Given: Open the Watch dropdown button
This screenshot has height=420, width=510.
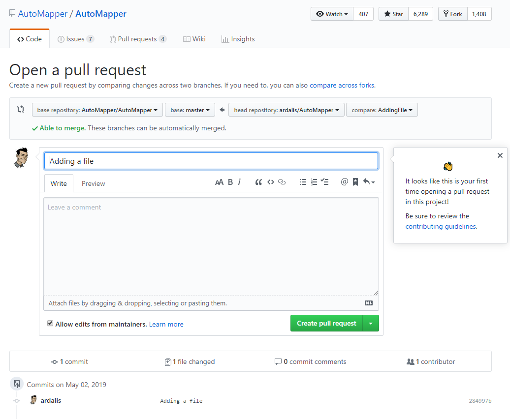Looking at the screenshot, I should (332, 14).
